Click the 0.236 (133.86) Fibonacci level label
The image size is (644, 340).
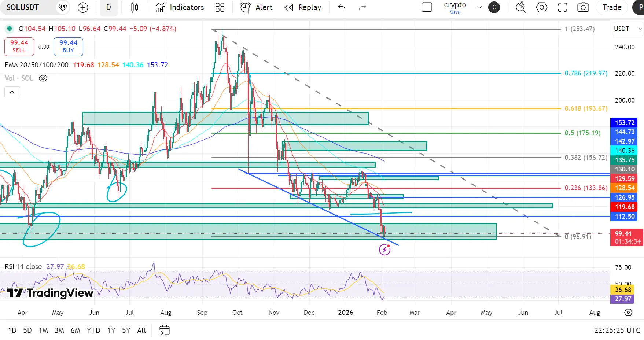pyautogui.click(x=586, y=188)
